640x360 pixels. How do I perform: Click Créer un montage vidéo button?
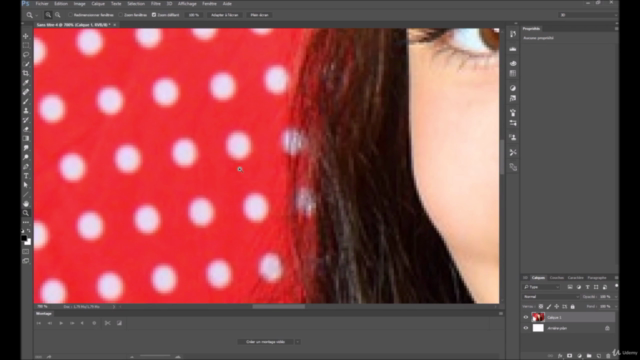265,342
